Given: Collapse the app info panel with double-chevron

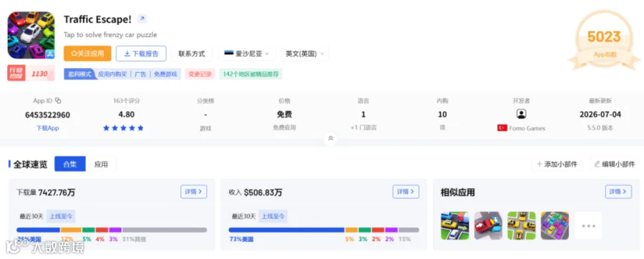Looking at the screenshot, I should coord(331,139).
